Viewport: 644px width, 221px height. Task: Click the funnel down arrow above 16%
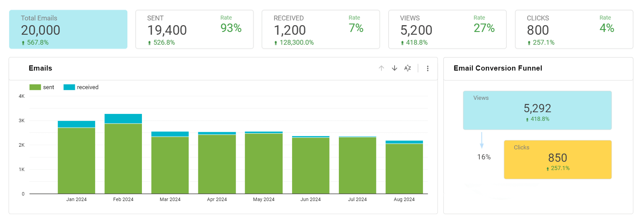481,140
